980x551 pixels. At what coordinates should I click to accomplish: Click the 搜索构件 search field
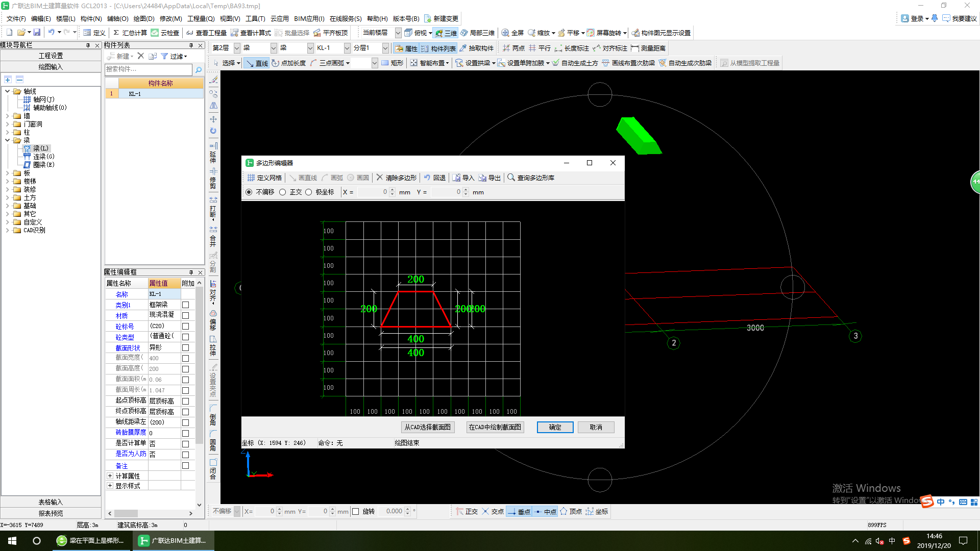point(149,69)
